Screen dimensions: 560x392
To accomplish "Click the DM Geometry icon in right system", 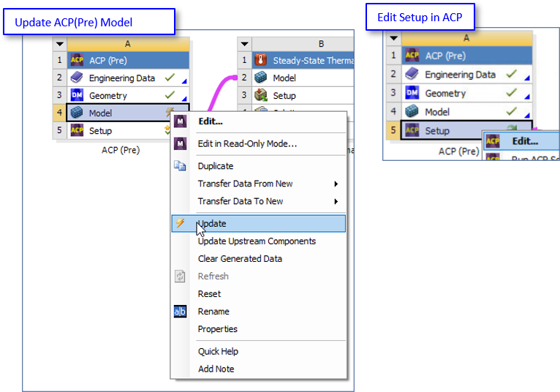I will point(412,93).
